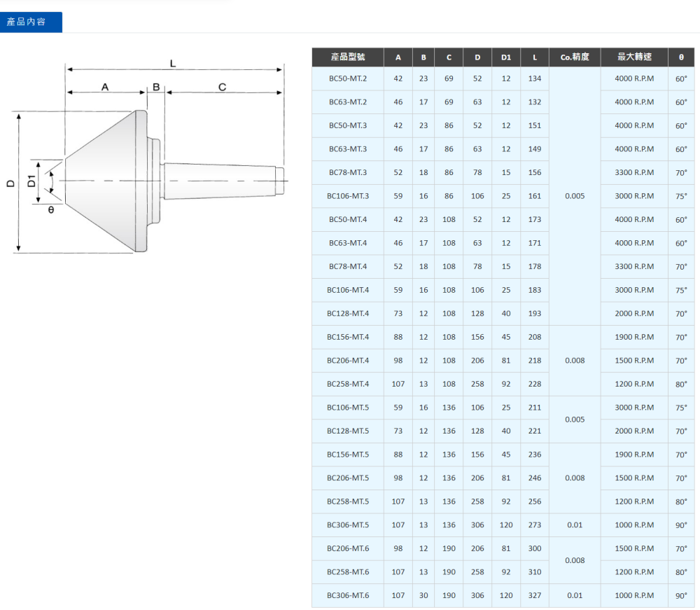Image resolution: width=700 pixels, height=610 pixels.
Task: Select the BC306-MT.5 model row
Action: pos(348,525)
